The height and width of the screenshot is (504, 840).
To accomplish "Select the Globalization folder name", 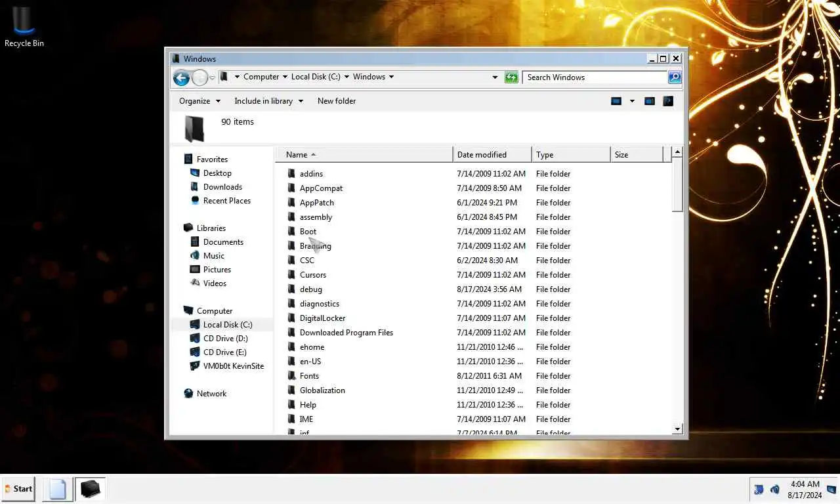I will coord(322,390).
